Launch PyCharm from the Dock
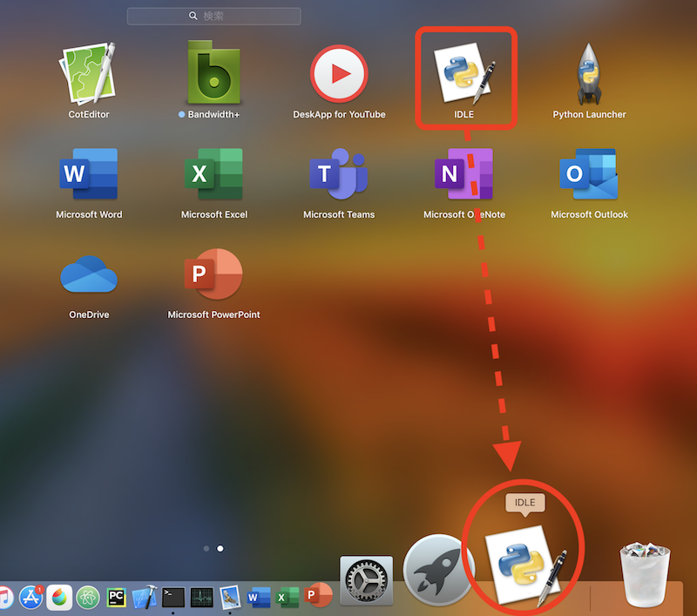This screenshot has width=697, height=616. point(116,597)
